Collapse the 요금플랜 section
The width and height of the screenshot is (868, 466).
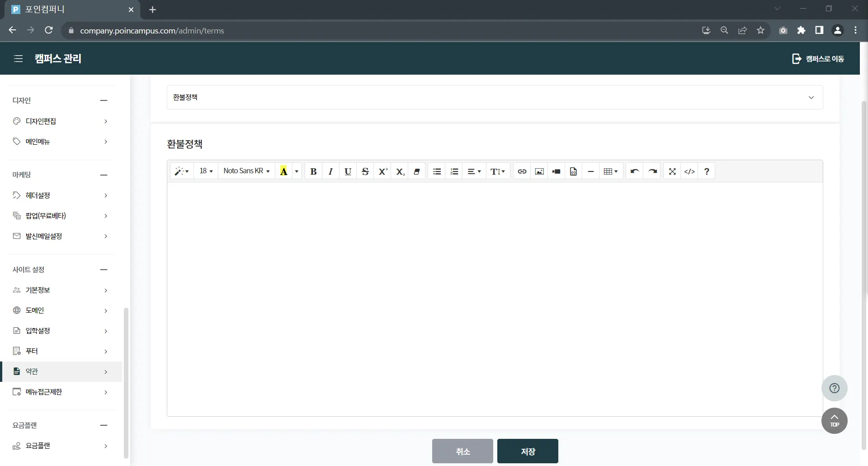104,425
